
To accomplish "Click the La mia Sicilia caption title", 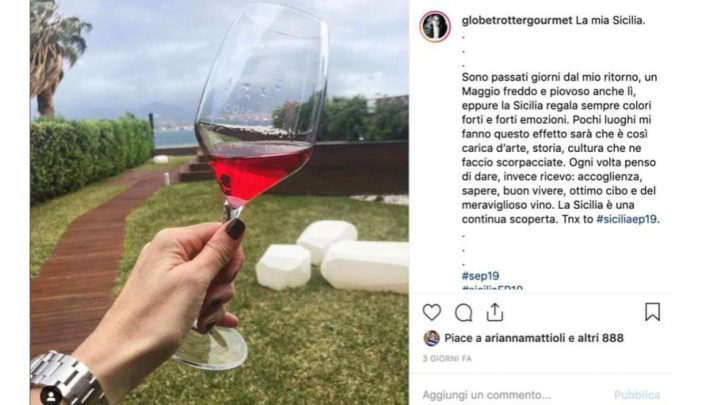I will [x=610, y=20].
